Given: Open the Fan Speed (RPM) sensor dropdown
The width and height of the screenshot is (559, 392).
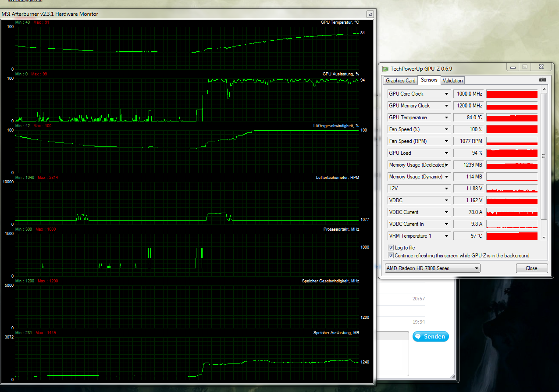Looking at the screenshot, I should (446, 141).
